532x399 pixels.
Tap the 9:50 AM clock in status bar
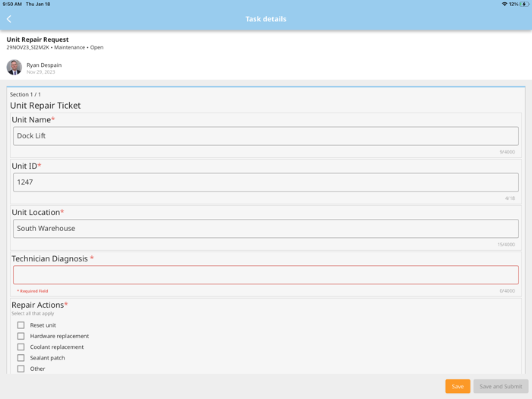coord(12,4)
